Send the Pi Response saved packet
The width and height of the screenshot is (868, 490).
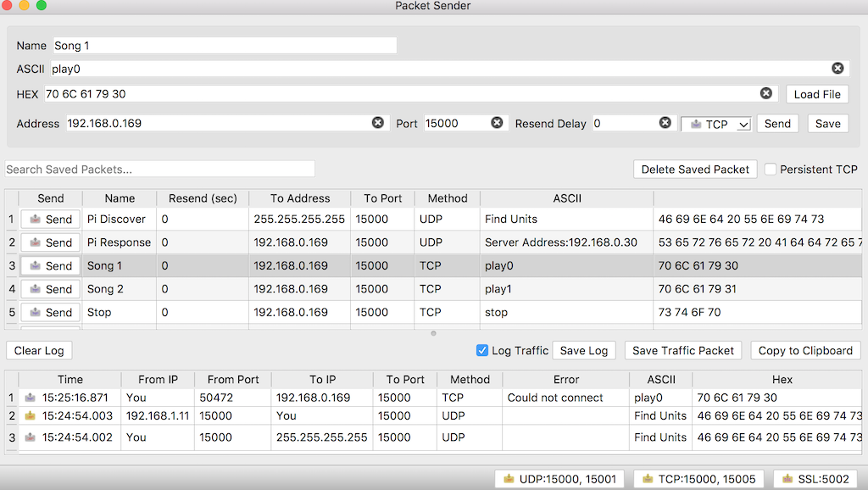point(50,242)
